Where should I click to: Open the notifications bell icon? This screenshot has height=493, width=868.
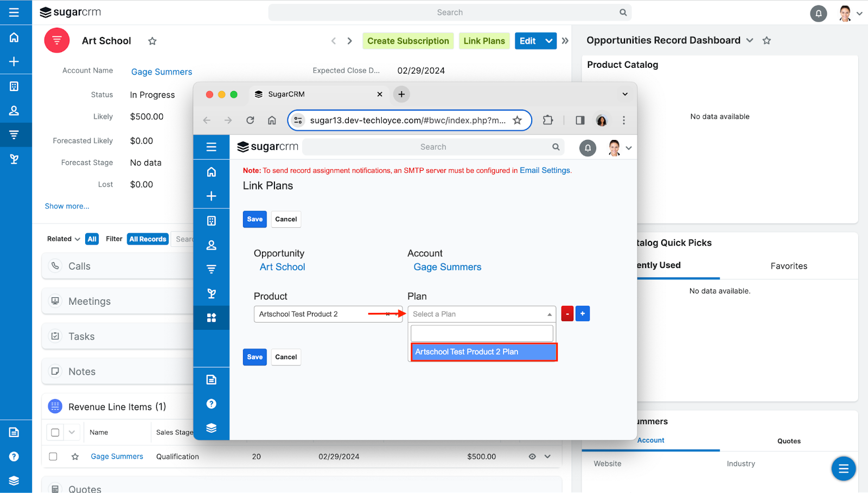pos(819,13)
